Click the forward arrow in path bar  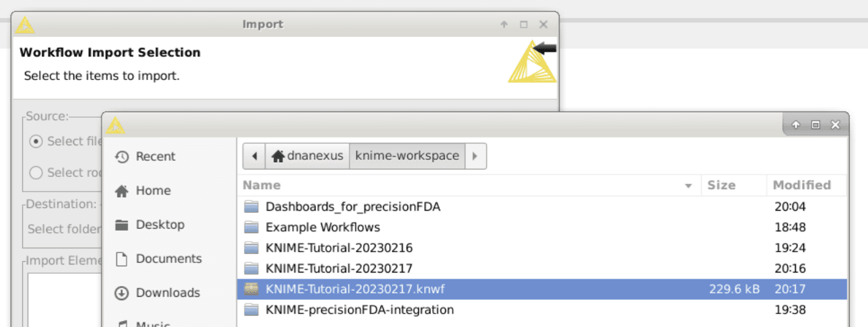tap(475, 156)
